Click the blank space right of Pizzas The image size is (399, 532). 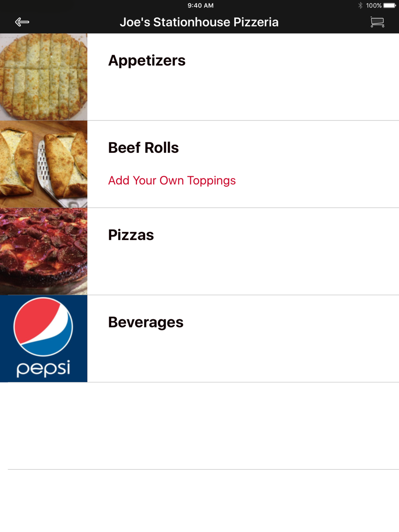(x=279, y=251)
